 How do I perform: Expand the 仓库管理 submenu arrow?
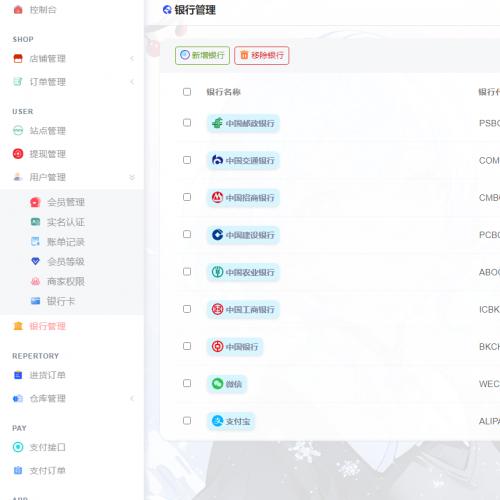tap(132, 398)
